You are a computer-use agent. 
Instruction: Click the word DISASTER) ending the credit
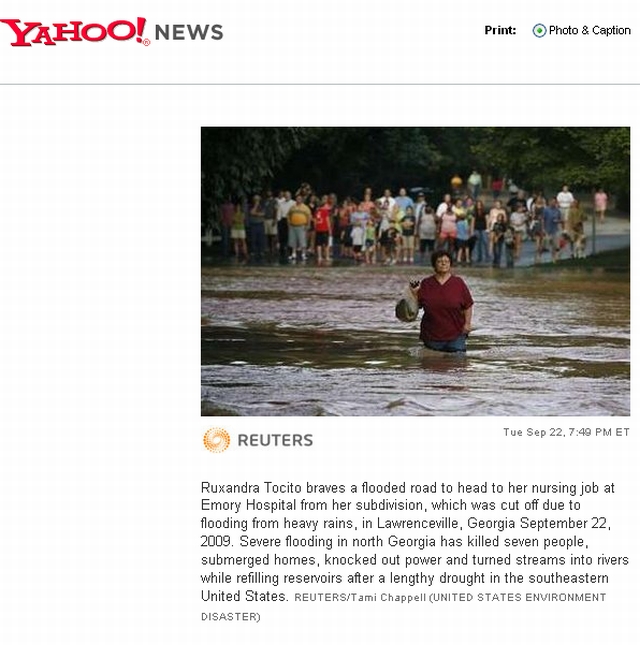tap(230, 617)
